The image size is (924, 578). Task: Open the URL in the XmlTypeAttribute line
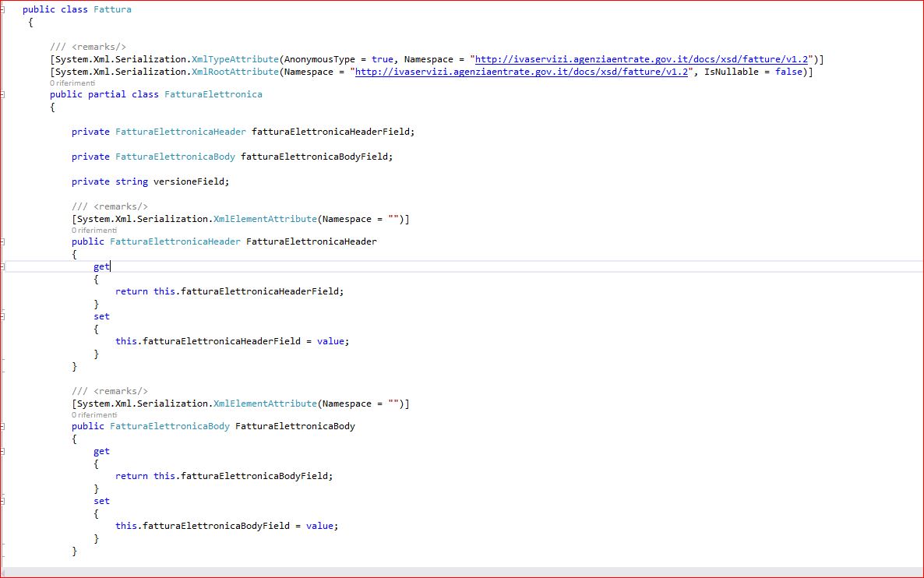point(641,59)
